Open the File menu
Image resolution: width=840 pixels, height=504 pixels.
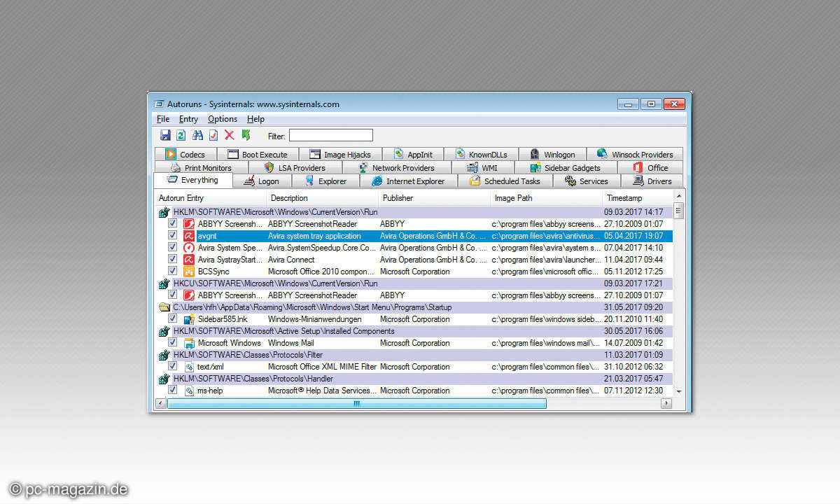[163, 119]
